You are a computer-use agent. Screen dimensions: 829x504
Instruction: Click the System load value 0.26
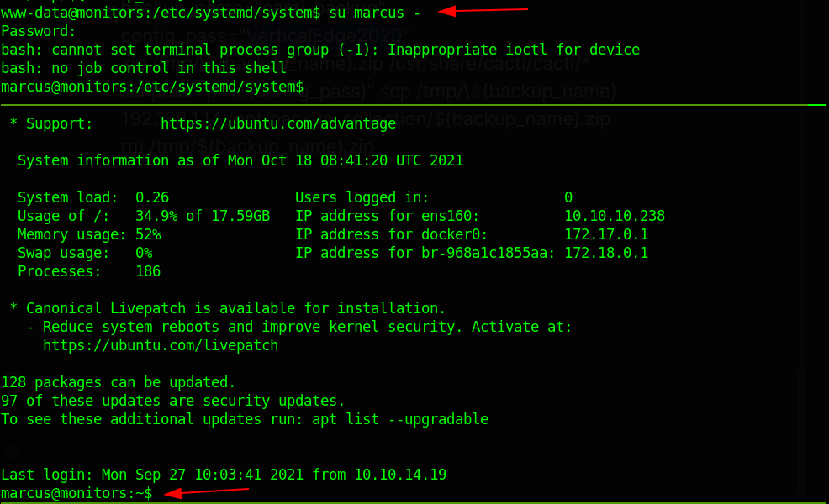(x=152, y=198)
